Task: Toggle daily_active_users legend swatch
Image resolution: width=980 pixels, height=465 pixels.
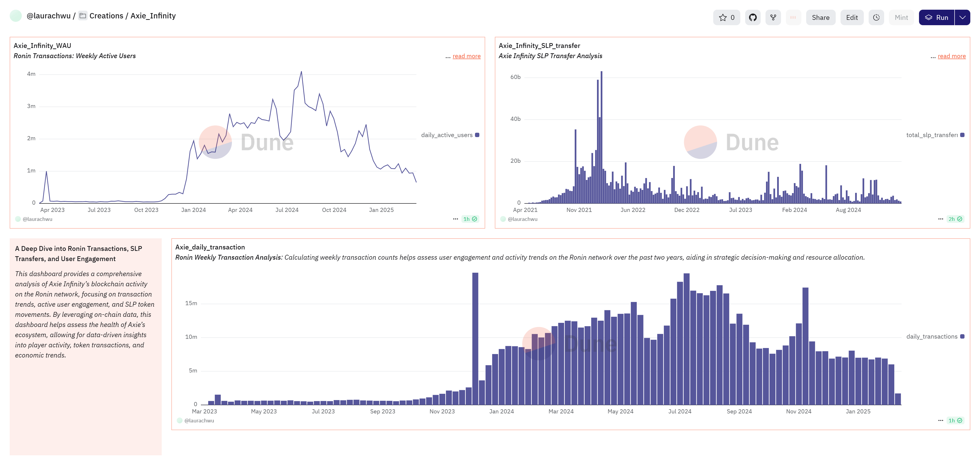Action: tap(477, 135)
